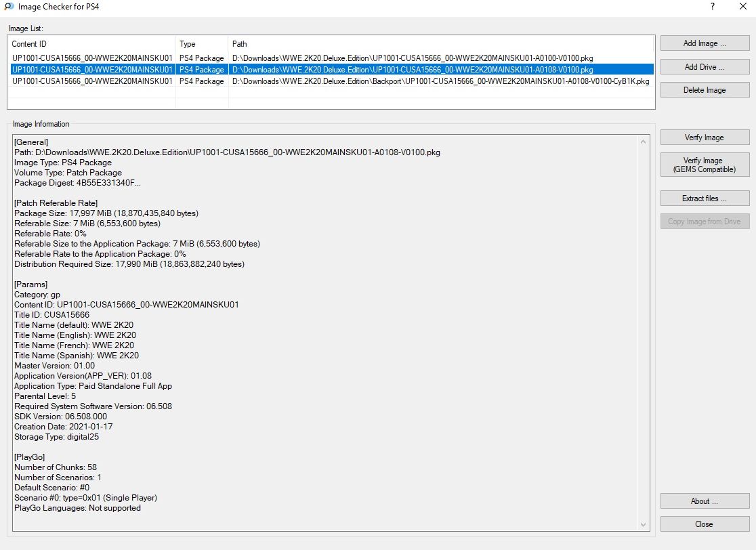This screenshot has width=756, height=550.
Task: Select the list row with path ending A0100-V0100.pkg
Action: 332,58
